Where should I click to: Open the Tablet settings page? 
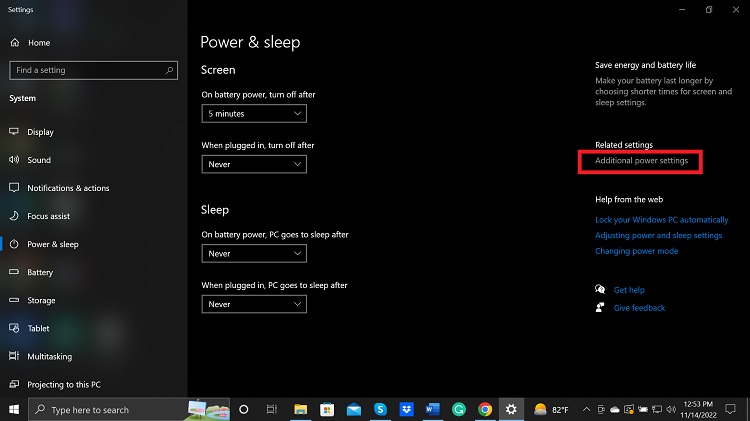pos(38,328)
